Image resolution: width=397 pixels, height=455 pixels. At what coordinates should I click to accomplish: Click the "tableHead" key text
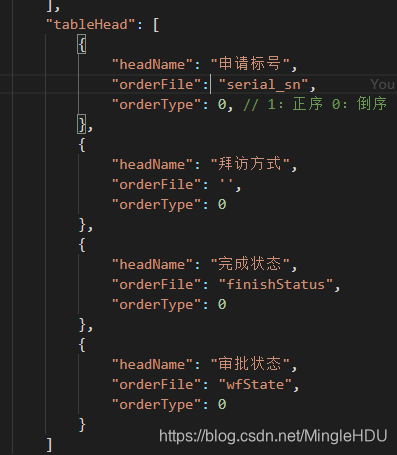pos(91,25)
